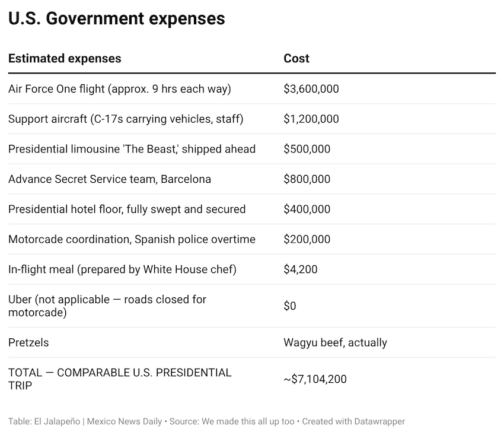Select the Air Force One flight row
This screenshot has height=435, width=504.
click(x=120, y=89)
